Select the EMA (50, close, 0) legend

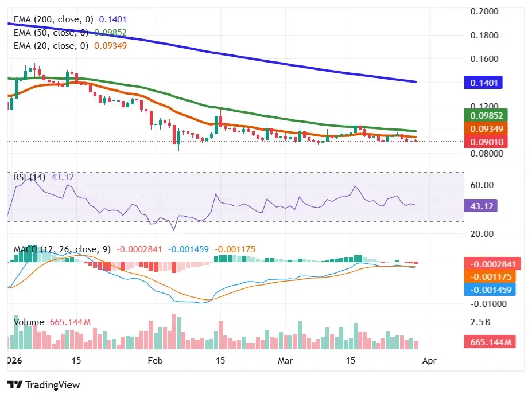[x=50, y=33]
